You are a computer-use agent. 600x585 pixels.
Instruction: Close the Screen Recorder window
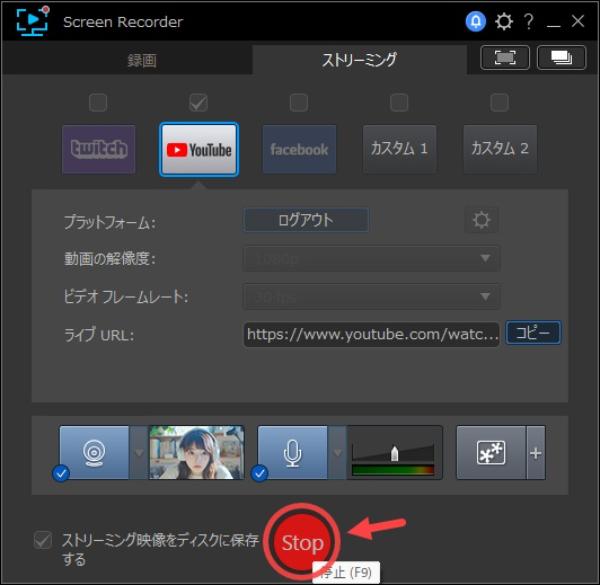pyautogui.click(x=578, y=21)
